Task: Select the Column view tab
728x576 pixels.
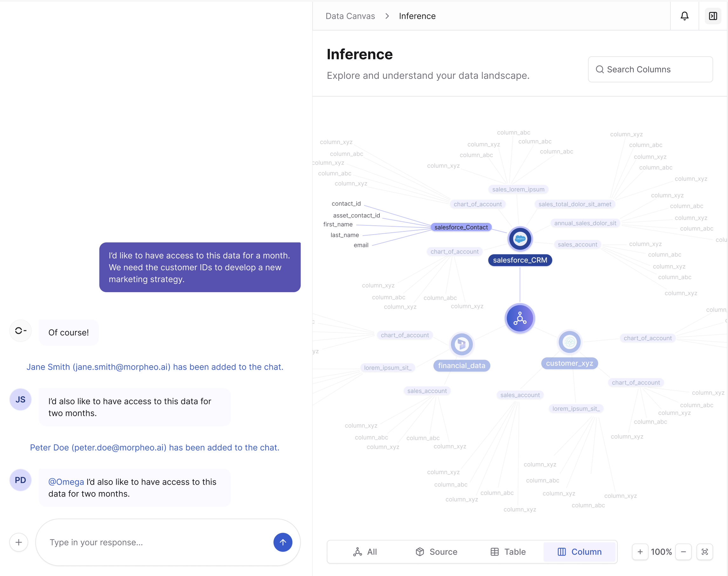Action: coord(579,552)
